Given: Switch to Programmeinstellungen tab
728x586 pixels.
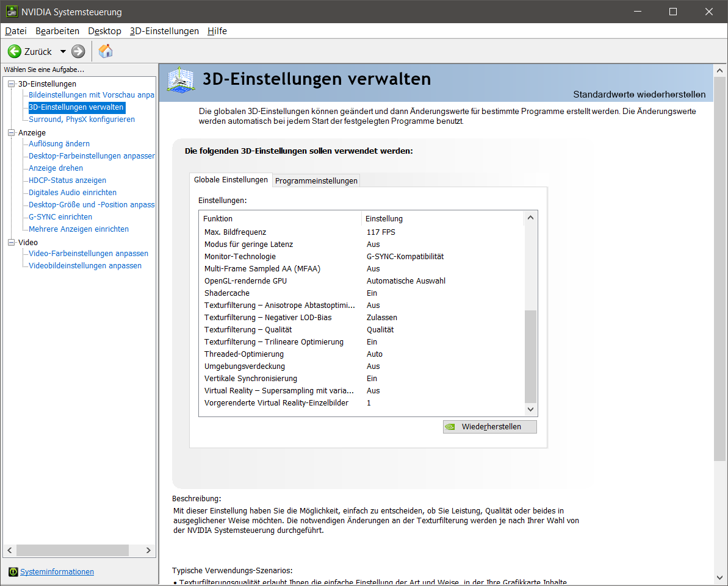Looking at the screenshot, I should (316, 180).
